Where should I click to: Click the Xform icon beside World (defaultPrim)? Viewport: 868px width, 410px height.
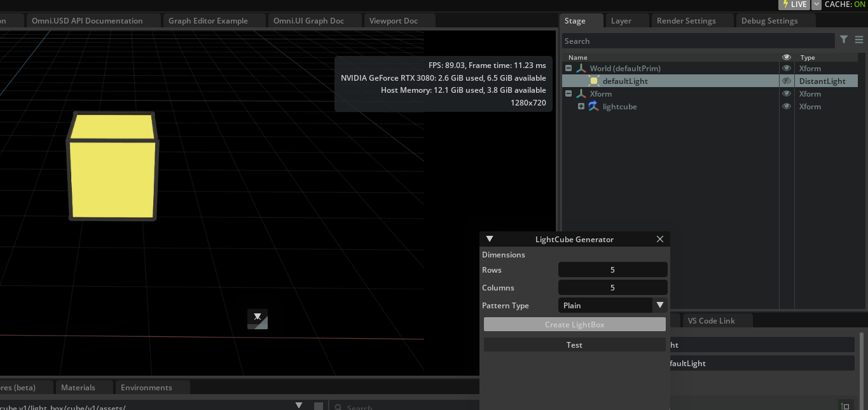(x=581, y=68)
